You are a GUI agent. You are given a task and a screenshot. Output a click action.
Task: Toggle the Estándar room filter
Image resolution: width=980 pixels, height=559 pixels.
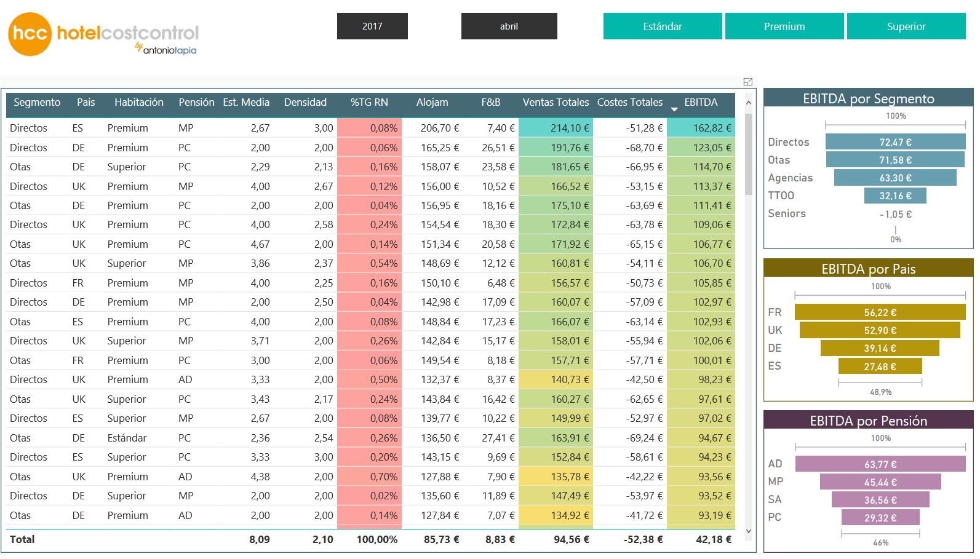point(663,26)
